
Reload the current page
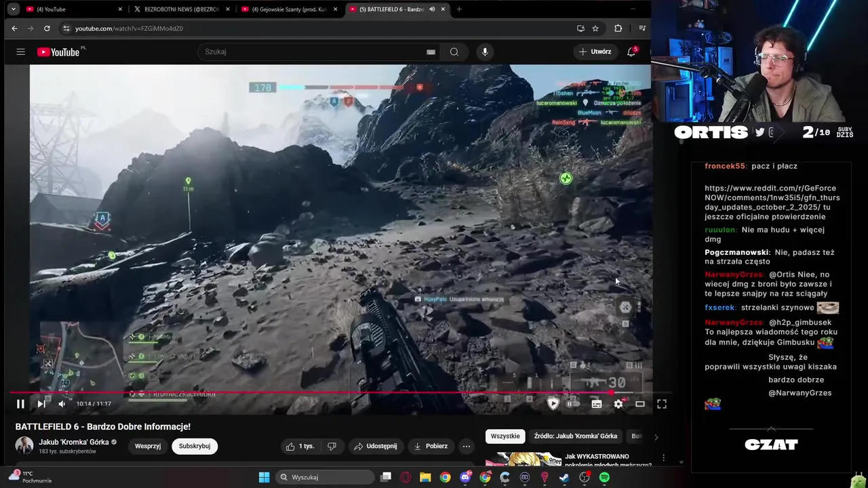click(47, 28)
